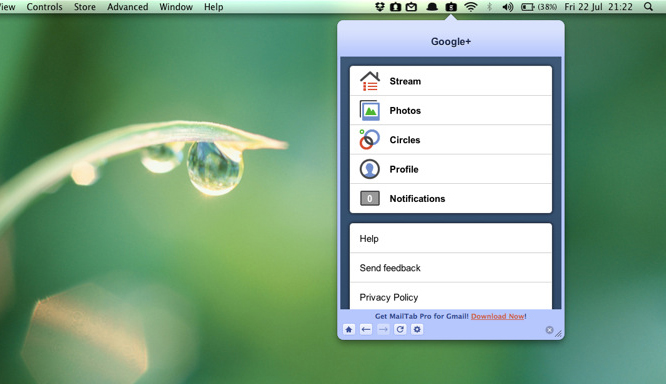This screenshot has height=384, width=666.
Task: Click the active Google+ tab menu bar icon
Action: [x=451, y=7]
